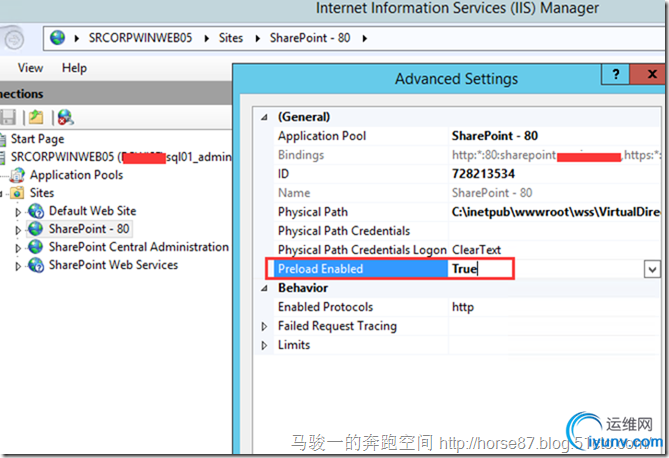Click the Physical Path value C:\inetpub\wwwroot
Image resolution: width=669 pixels, height=458 pixels.
[x=556, y=212]
